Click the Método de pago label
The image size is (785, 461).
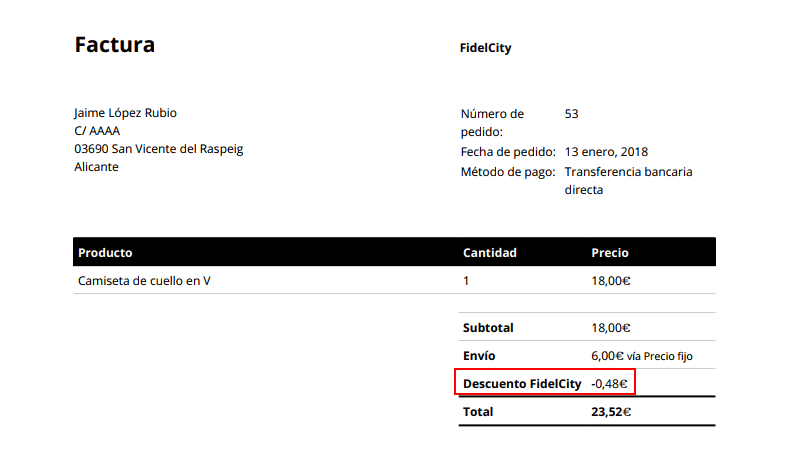point(508,171)
